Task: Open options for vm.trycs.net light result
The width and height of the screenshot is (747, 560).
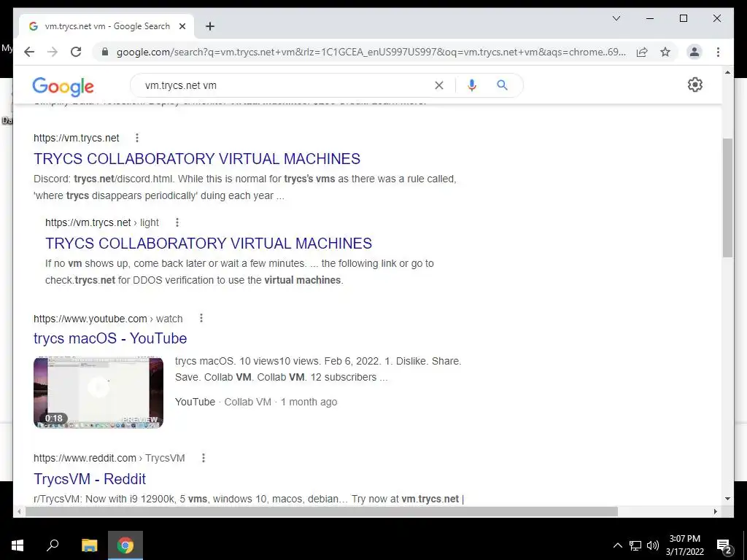Action: coord(177,222)
